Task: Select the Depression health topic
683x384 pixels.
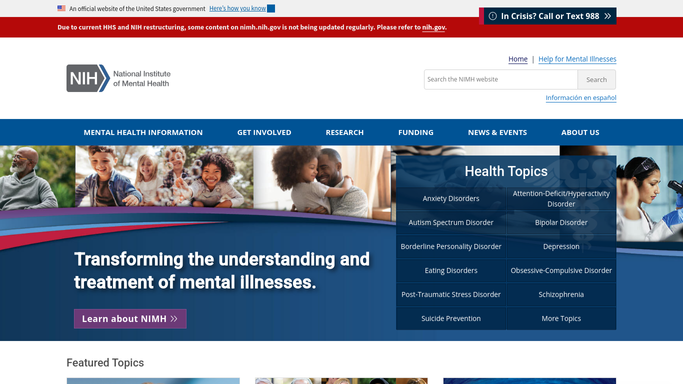Action: click(x=561, y=246)
